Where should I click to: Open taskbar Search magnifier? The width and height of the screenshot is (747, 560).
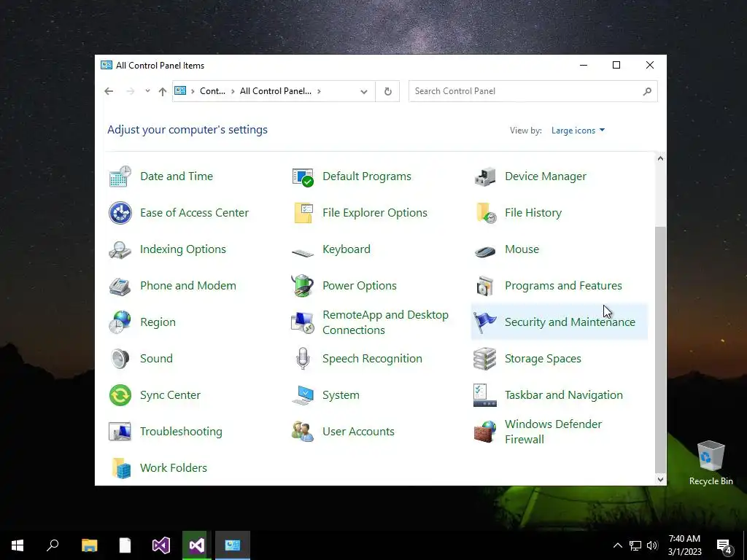click(53, 545)
